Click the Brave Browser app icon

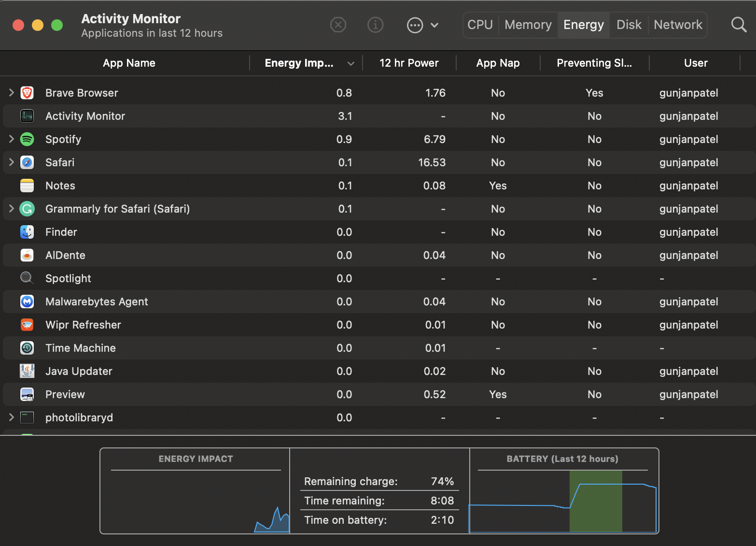pos(27,93)
